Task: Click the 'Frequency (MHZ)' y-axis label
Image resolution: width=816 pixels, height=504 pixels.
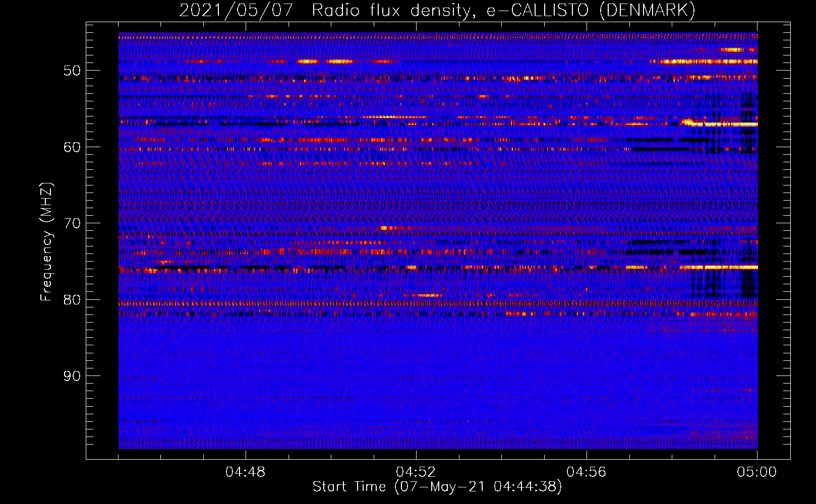Action: (46, 242)
